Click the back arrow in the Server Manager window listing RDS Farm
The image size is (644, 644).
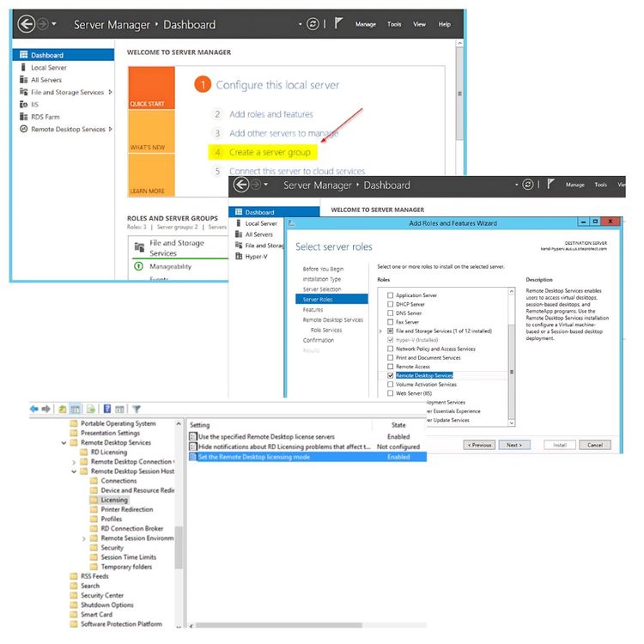pos(27,24)
